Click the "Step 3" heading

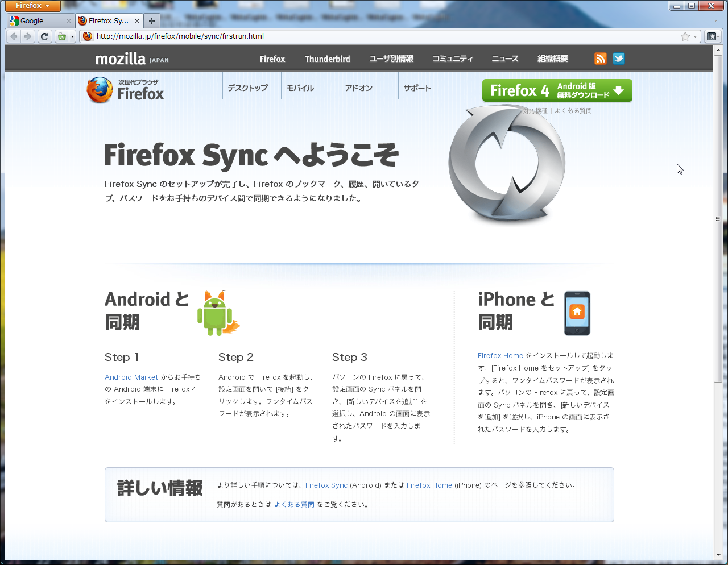(x=350, y=358)
